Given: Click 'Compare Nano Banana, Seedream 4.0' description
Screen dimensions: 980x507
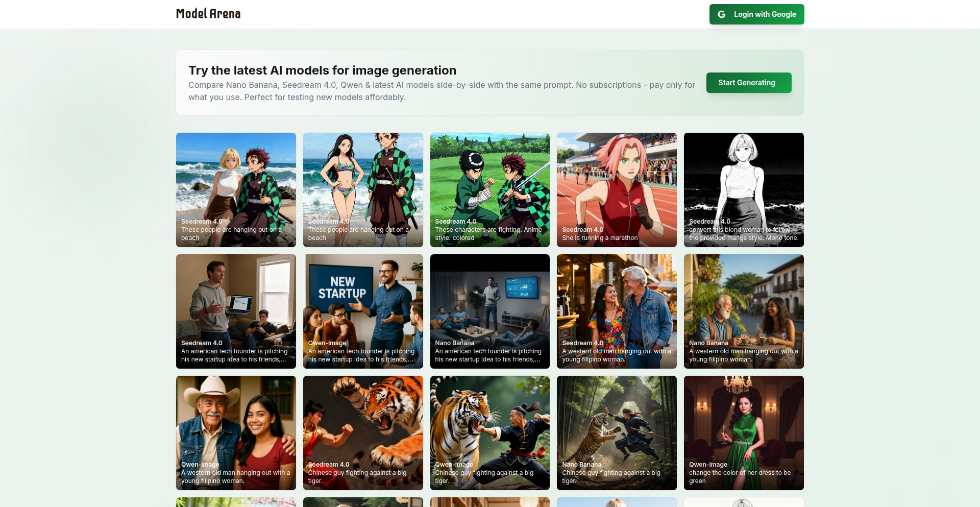Looking at the screenshot, I should [x=442, y=91].
